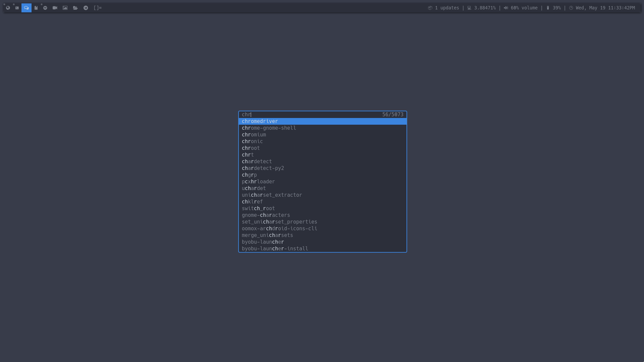Click the package updates icon
644x362 pixels.
click(x=430, y=8)
